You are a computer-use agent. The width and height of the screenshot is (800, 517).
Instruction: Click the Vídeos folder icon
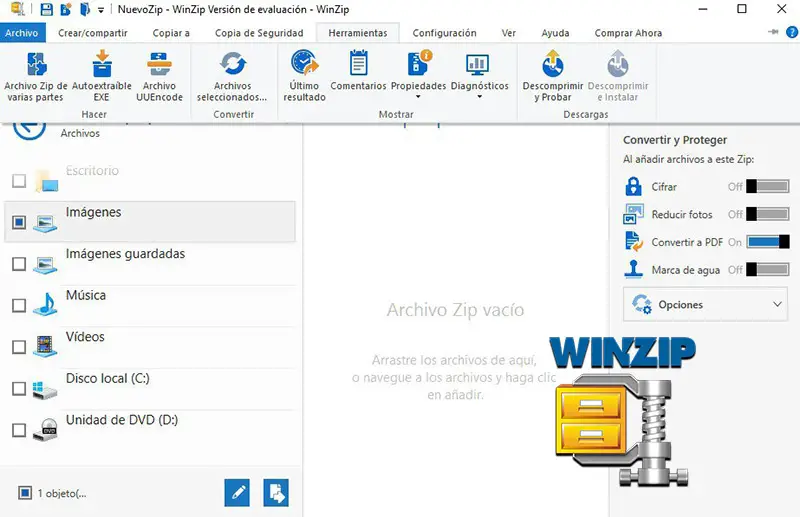tap(45, 346)
